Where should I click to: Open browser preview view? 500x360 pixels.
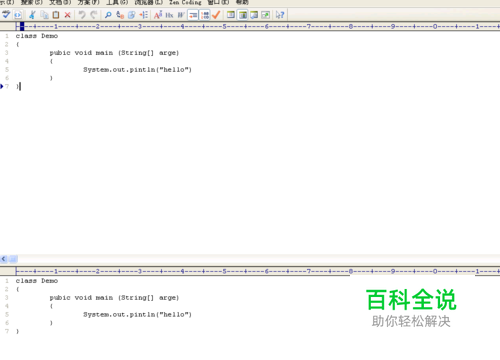18,15
